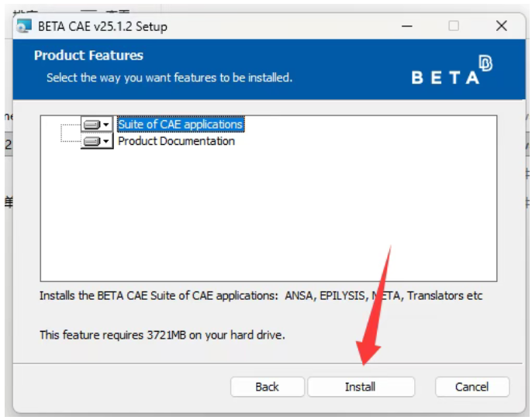This screenshot has height=420, width=532.
Task: Click the 'Installs the BETA CAE Suite' description
Action: 261,295
